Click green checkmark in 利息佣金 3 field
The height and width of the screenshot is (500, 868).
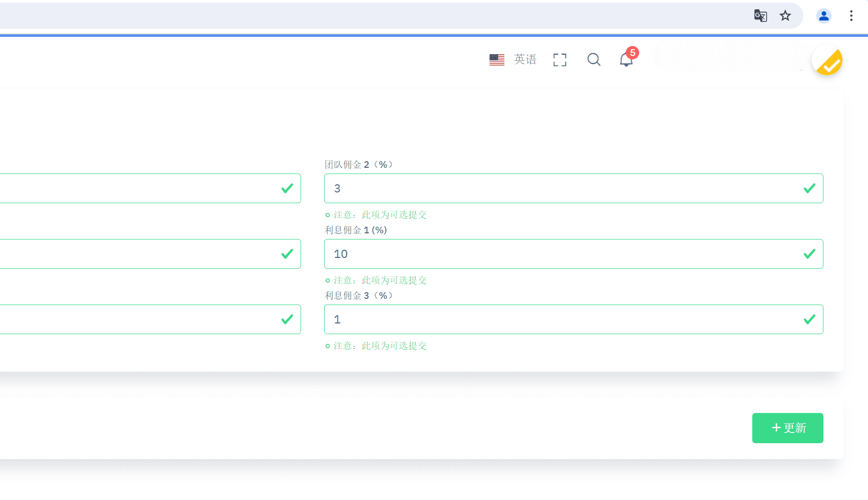click(809, 319)
